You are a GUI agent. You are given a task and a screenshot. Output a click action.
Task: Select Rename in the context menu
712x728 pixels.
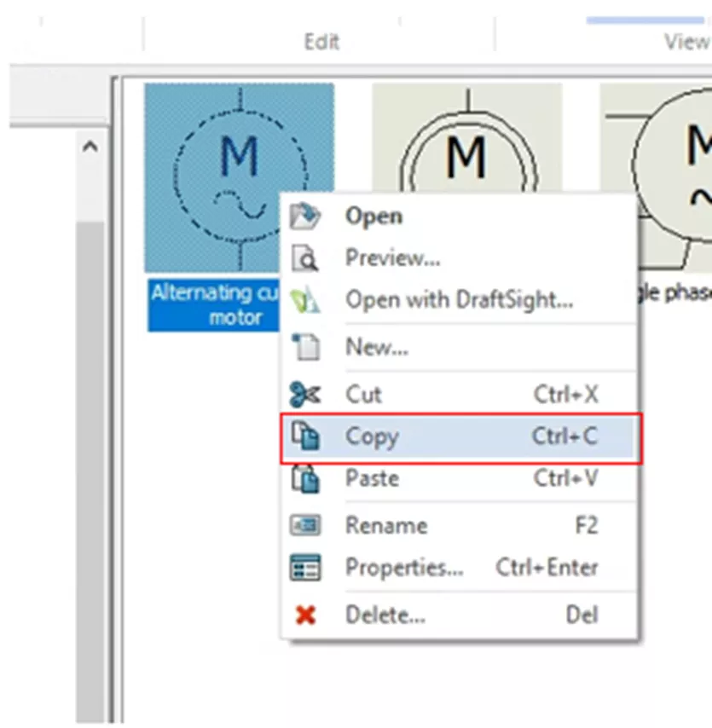pos(459,526)
